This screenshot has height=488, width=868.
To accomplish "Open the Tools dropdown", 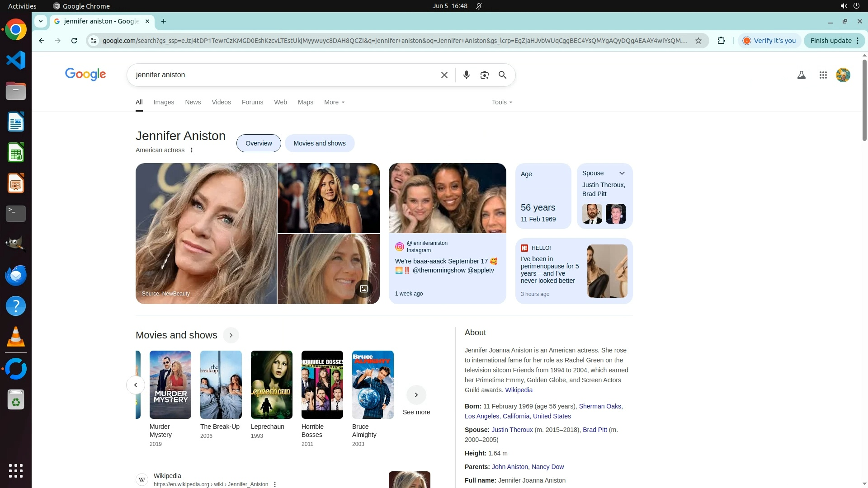I will point(502,102).
